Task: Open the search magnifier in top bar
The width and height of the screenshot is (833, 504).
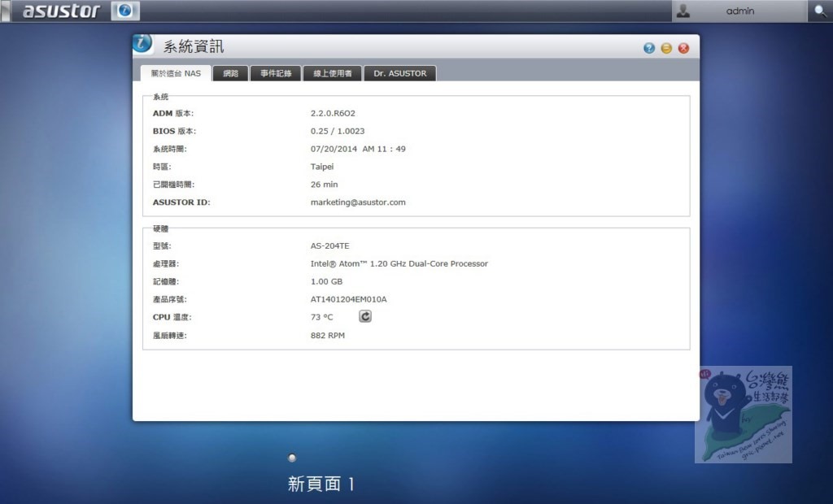Action: pos(820,11)
